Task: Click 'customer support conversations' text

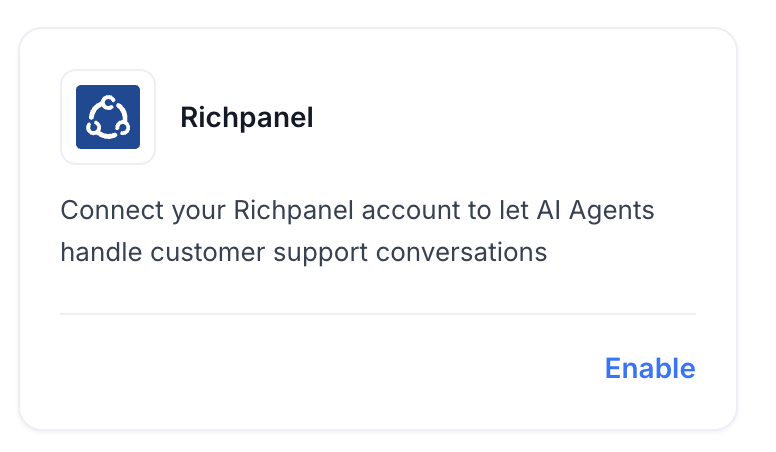Action: tap(348, 252)
